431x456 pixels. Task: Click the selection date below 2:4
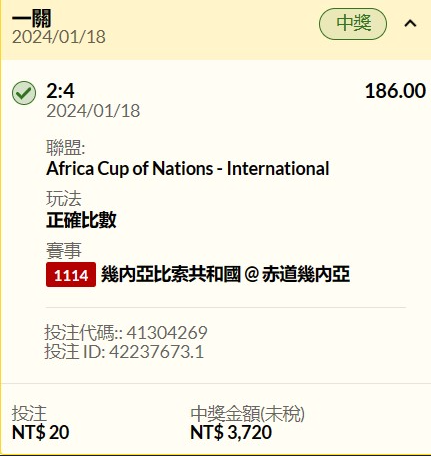93,111
